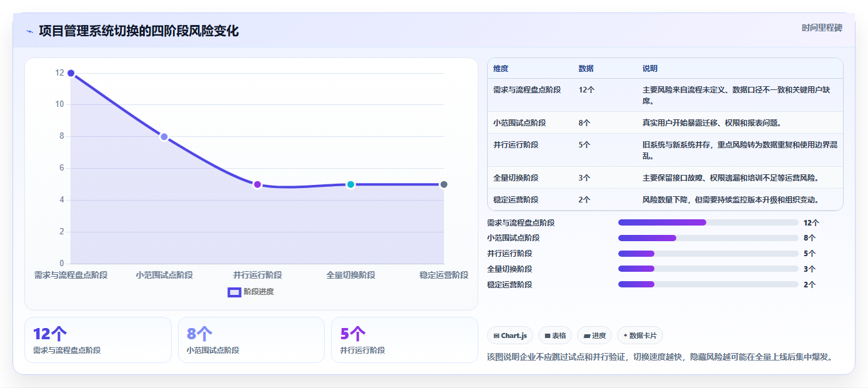Click the 2个 value beside the progress bars
The height and width of the screenshot is (388, 868).
809,285
